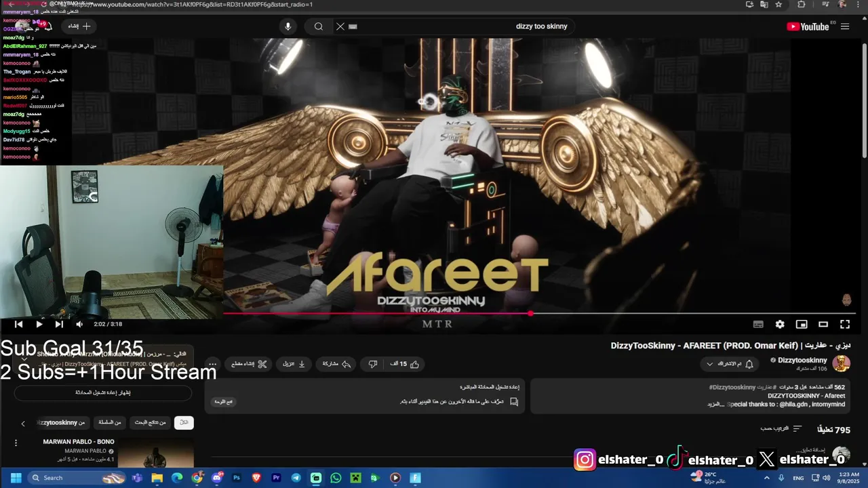
Task: Like the video with thumbs up
Action: pos(405,364)
